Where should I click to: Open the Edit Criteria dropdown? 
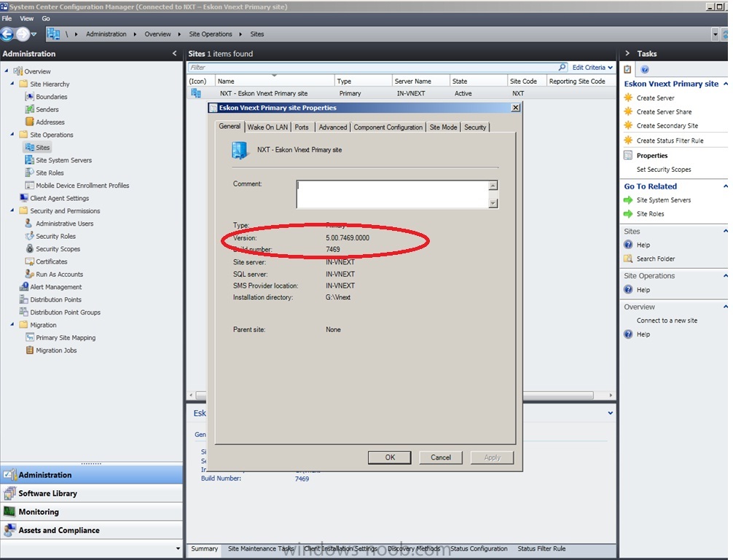pos(592,67)
